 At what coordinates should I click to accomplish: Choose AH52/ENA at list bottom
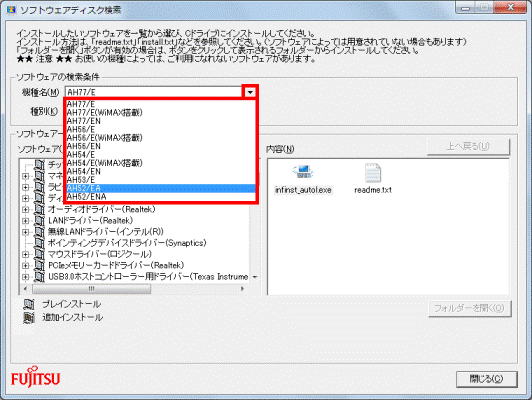(160, 197)
